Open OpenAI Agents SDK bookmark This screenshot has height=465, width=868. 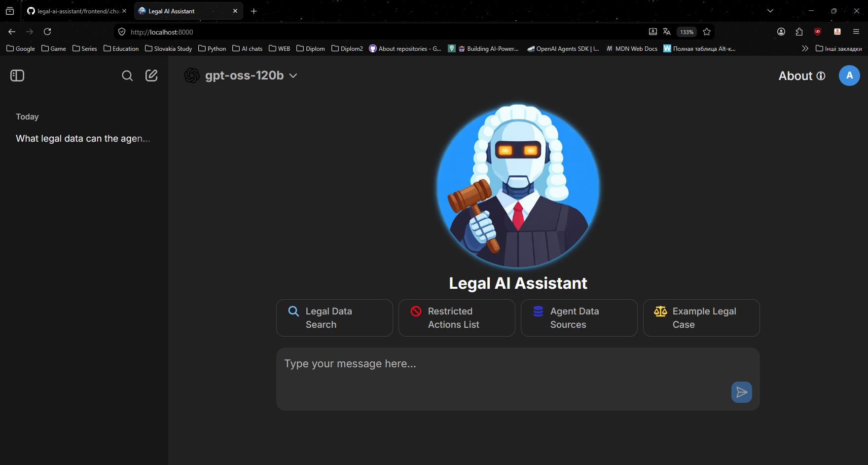pos(563,48)
